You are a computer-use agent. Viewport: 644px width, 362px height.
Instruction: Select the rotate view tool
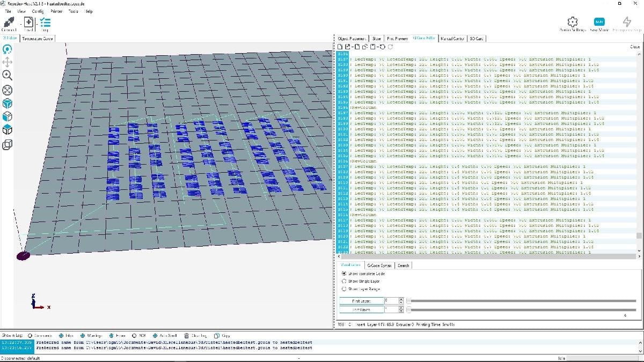pos(8,49)
